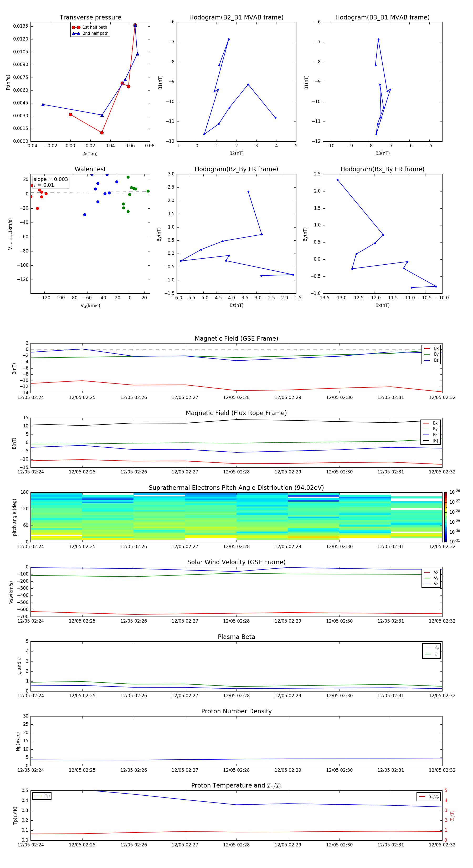Click the Vx legend entry in velocity plot
Viewport: 473px width, 868px height.
pyautogui.click(x=431, y=573)
